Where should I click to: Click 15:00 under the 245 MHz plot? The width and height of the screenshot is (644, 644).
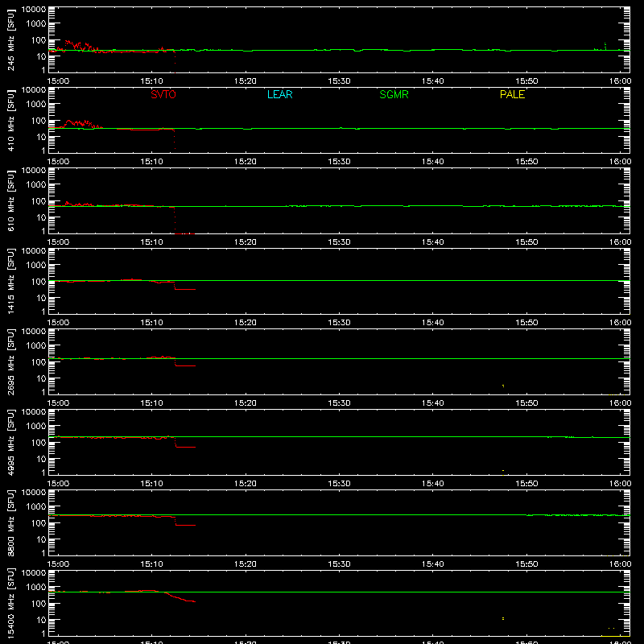(x=58, y=81)
